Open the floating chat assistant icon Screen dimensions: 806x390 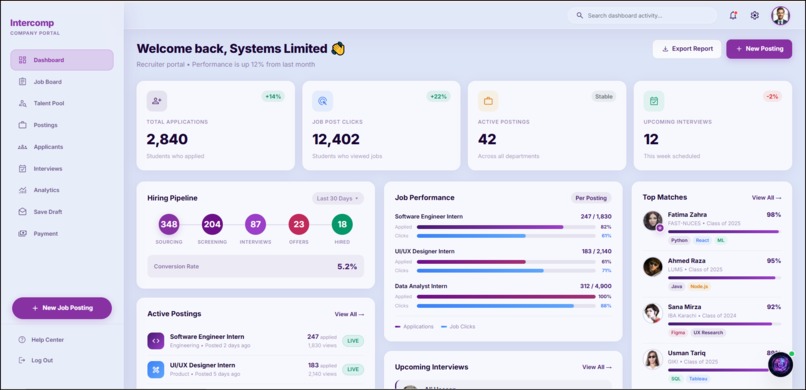pos(780,364)
